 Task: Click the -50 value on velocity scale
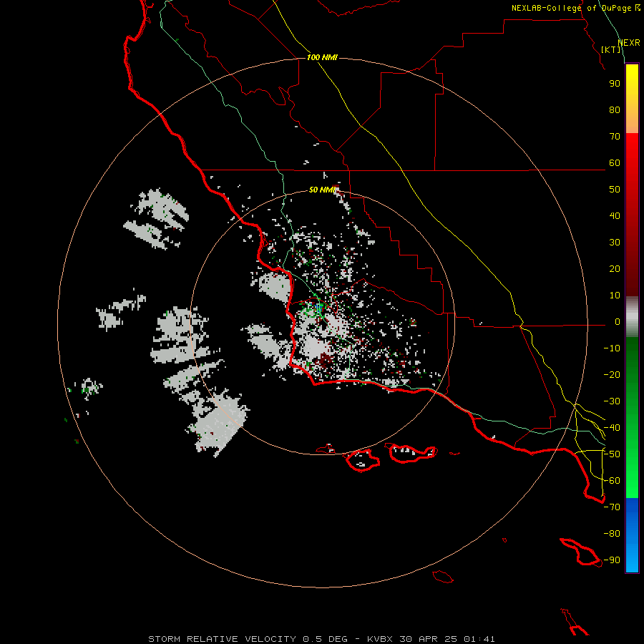612,454
